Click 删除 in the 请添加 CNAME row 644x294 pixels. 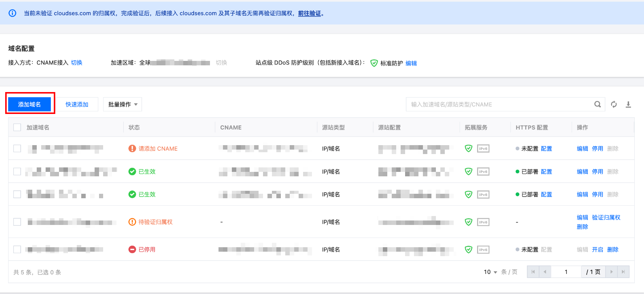click(613, 148)
